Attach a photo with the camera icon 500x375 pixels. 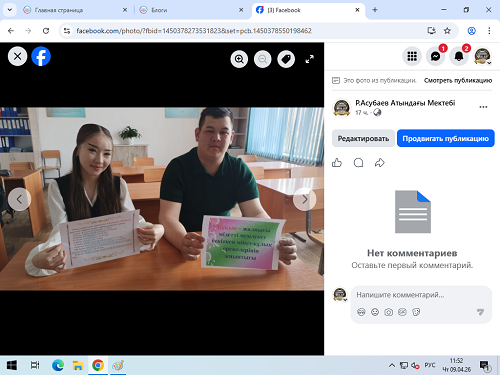389,312
